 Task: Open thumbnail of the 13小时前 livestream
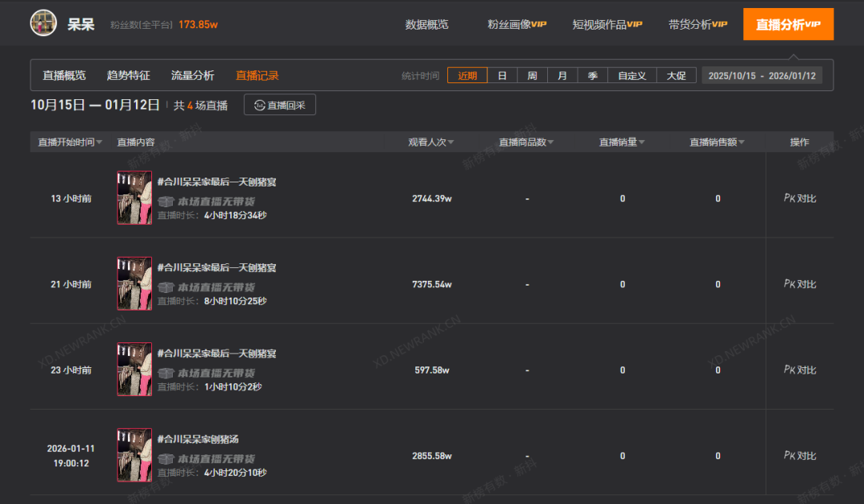134,198
